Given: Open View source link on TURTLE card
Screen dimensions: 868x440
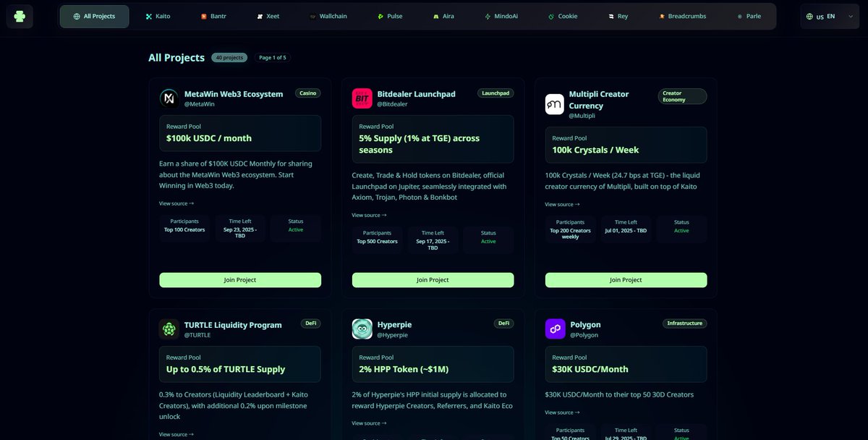Looking at the screenshot, I should (176, 434).
